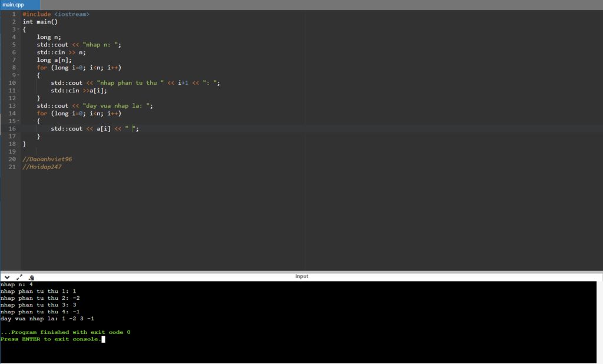Click the clear console icon
This screenshot has width=603, height=364.
coord(32,277)
